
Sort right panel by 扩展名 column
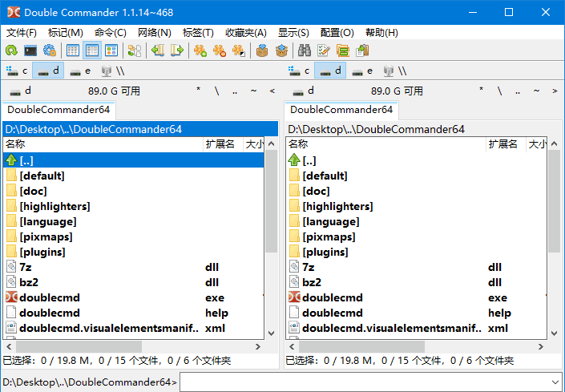point(506,144)
